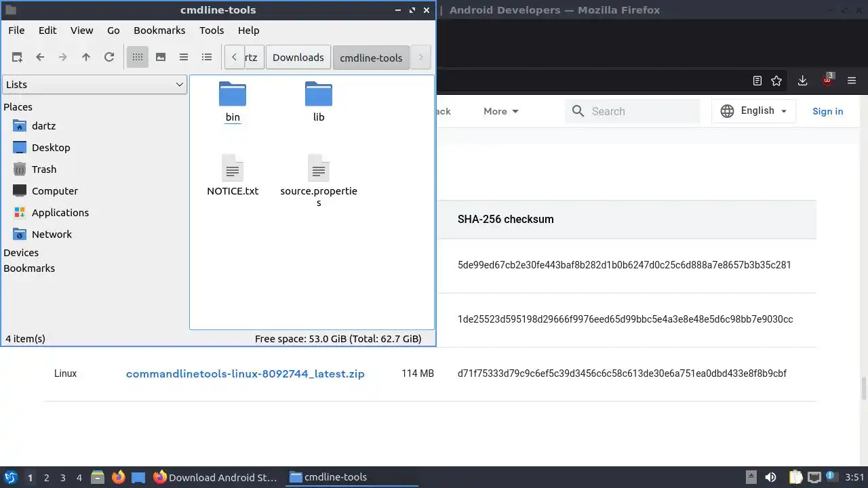The image size is (868, 488).
Task: Open a new tab in file manager
Action: [x=17, y=58]
